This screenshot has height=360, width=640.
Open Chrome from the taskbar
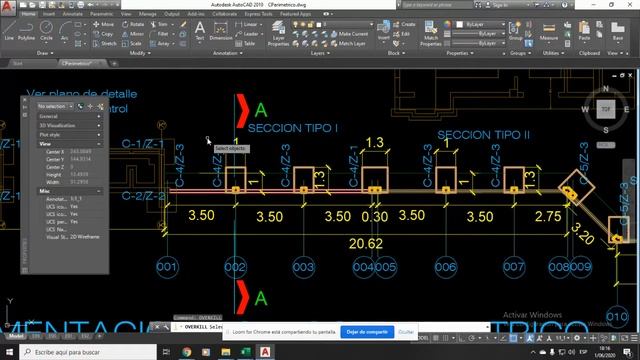(x=187, y=352)
